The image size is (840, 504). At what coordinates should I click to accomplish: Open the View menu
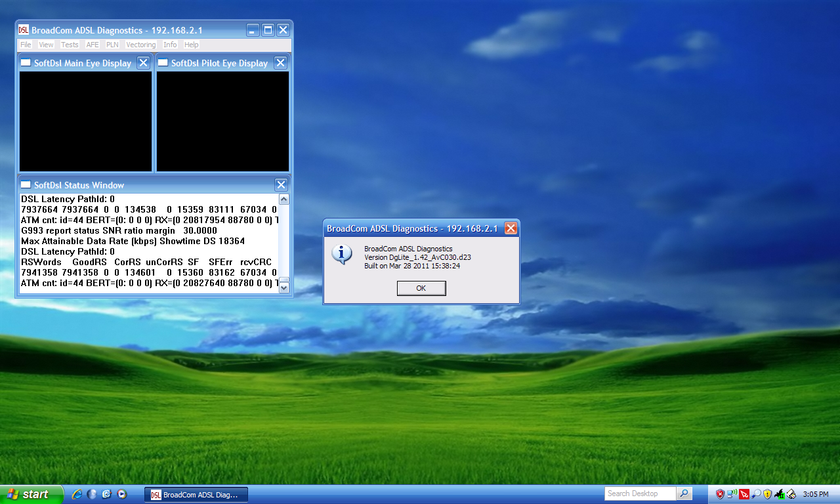click(46, 45)
